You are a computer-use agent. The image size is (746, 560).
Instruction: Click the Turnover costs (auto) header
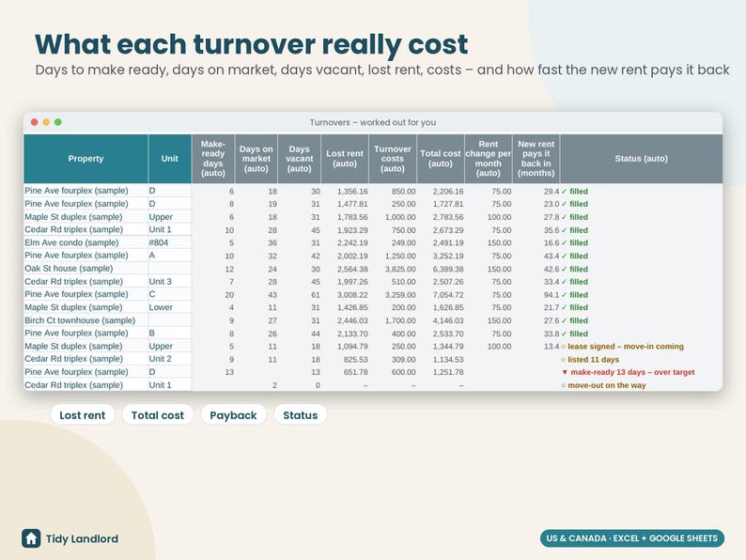tap(393, 159)
